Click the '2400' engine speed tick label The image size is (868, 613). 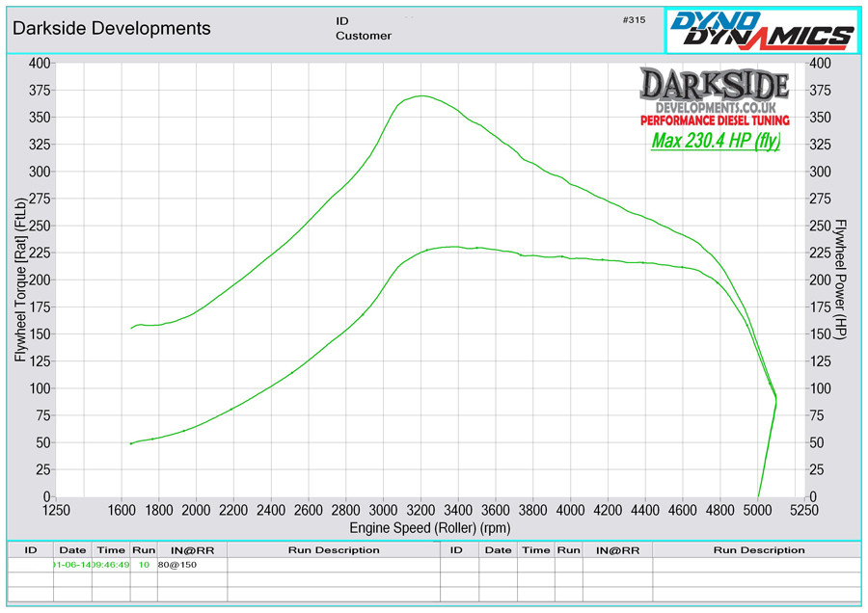point(271,510)
